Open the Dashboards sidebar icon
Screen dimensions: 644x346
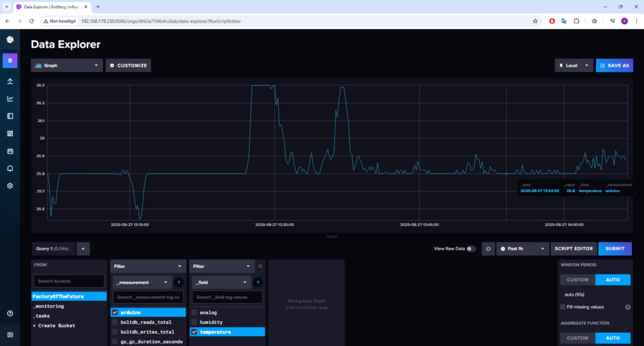pyautogui.click(x=10, y=133)
